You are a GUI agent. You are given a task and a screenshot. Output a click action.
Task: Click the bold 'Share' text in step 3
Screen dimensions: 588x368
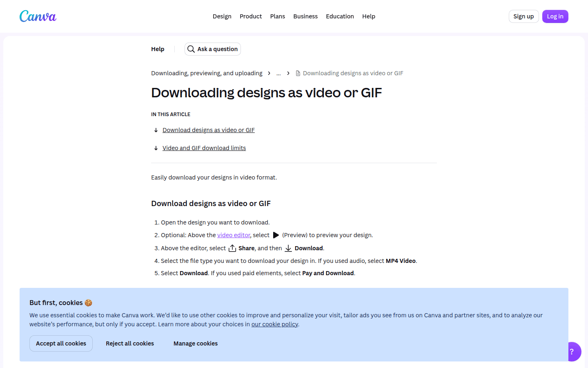[247, 248]
